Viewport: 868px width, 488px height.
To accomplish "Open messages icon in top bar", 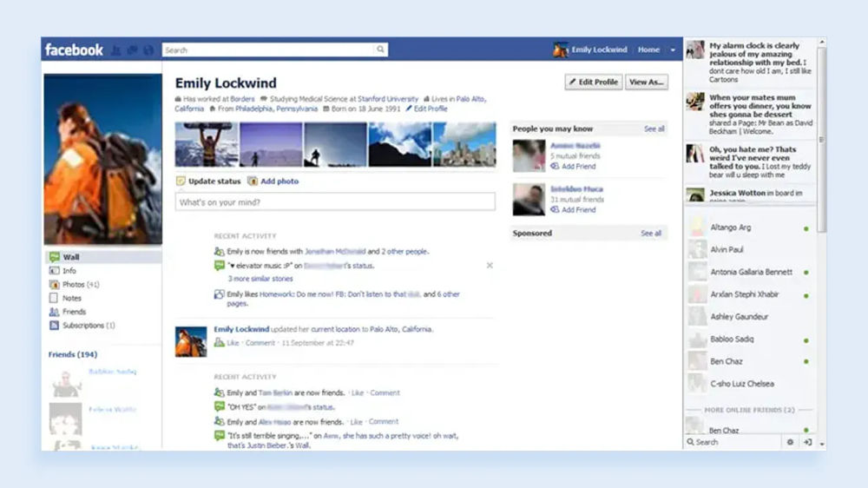I will coord(132,50).
